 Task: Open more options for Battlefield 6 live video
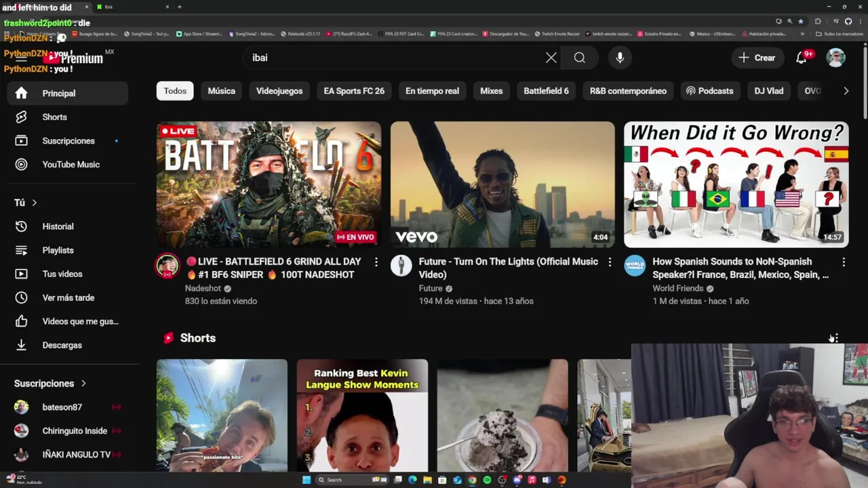pyautogui.click(x=376, y=262)
